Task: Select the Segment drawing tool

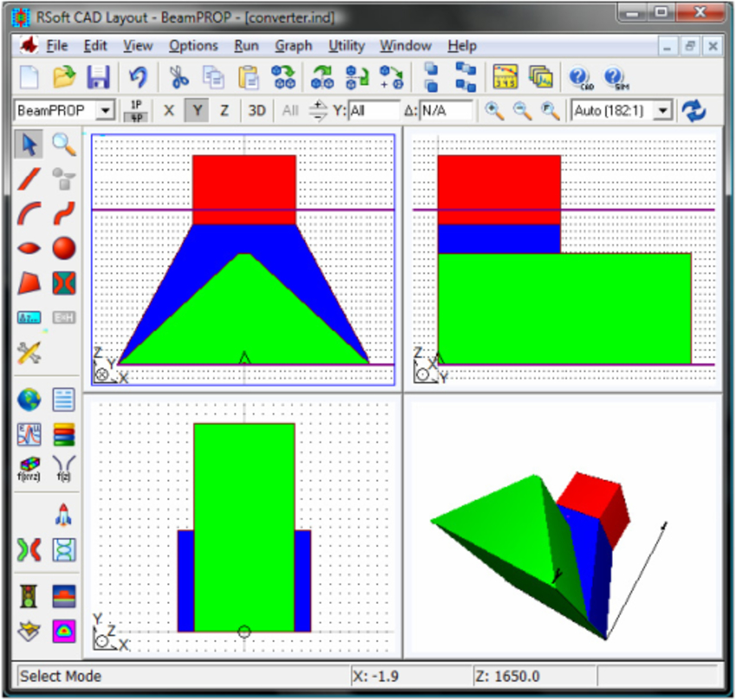Action: pyautogui.click(x=29, y=179)
